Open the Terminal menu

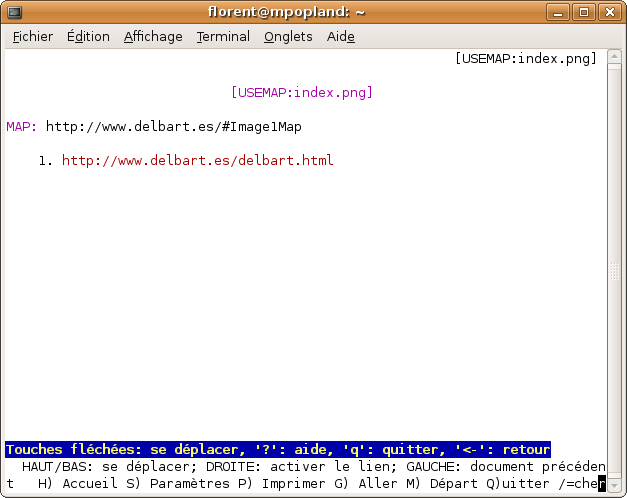pos(223,37)
